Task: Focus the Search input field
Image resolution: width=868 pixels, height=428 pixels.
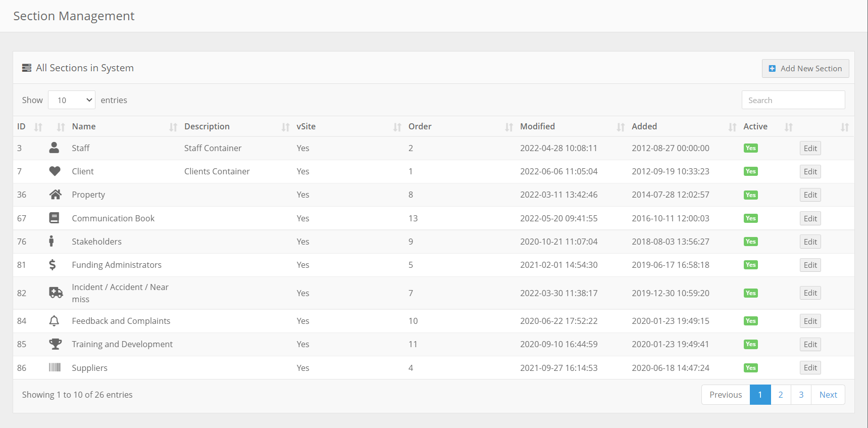Action: point(793,100)
